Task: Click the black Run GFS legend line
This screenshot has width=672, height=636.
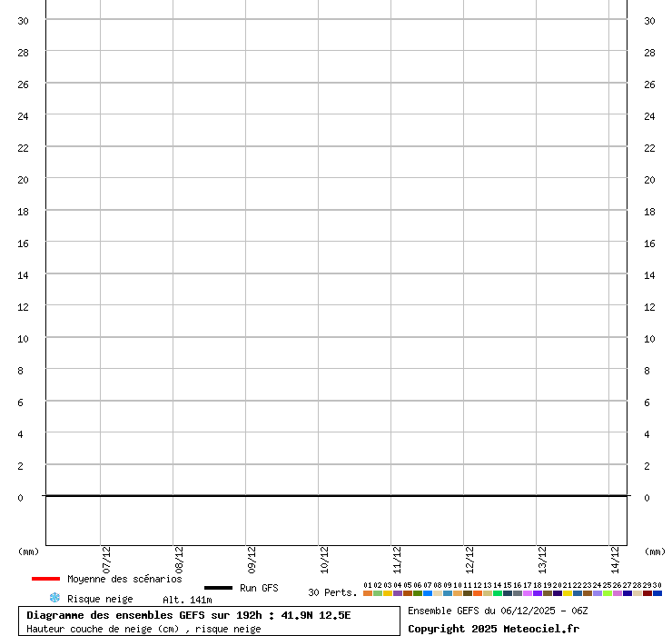Action: point(218,588)
